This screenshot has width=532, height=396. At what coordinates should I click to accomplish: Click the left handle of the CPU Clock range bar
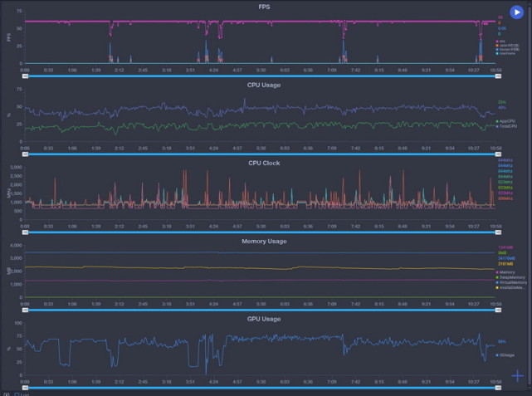click(25, 232)
